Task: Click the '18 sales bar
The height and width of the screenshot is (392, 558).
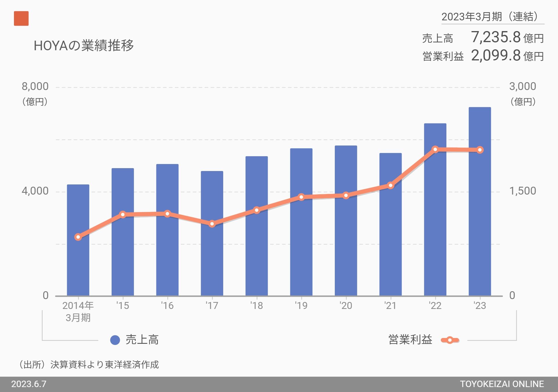Action: point(257,226)
